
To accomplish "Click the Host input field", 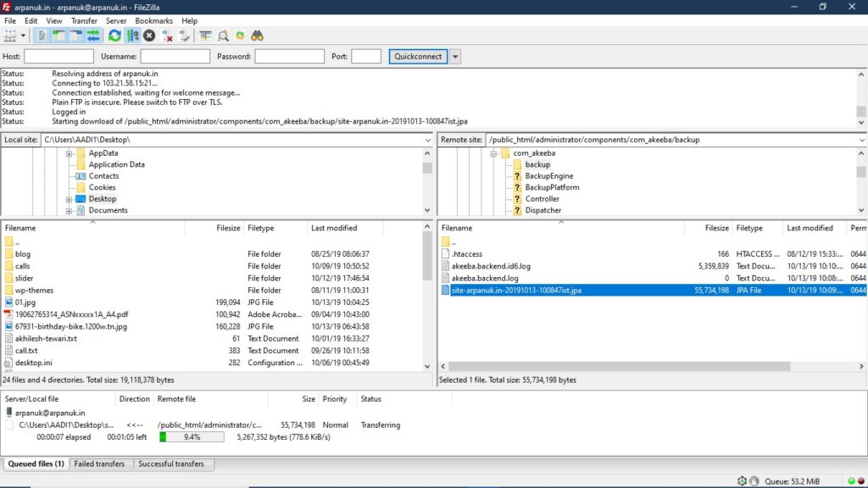I will [x=58, y=57].
